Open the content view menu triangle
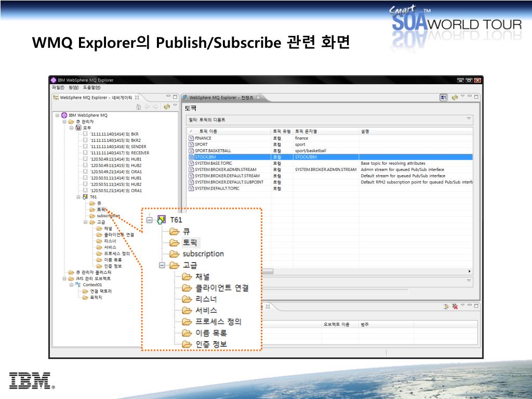 pyautogui.click(x=462, y=96)
